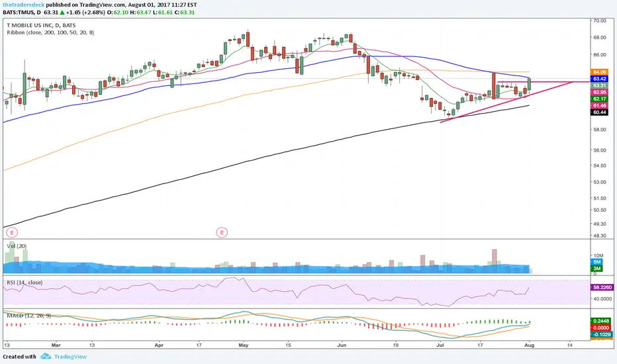Click the Apr label on time axis
617x364 pixels.
click(x=159, y=345)
